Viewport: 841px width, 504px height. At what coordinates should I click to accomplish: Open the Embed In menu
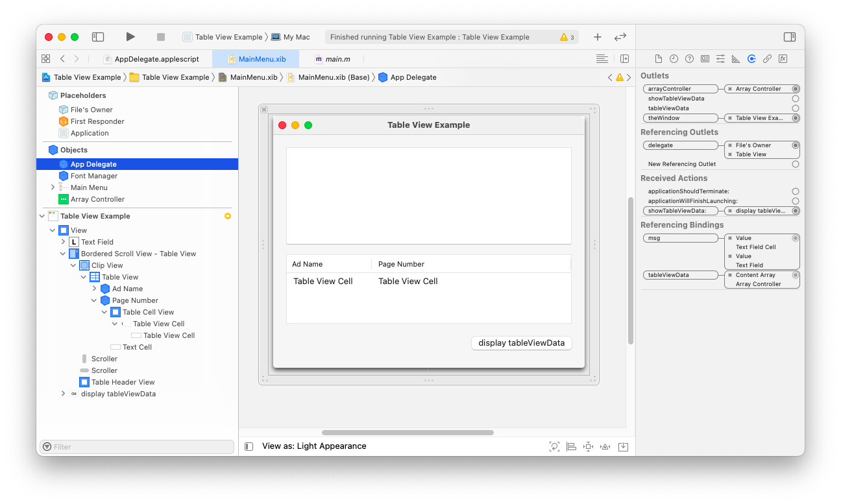(623, 446)
